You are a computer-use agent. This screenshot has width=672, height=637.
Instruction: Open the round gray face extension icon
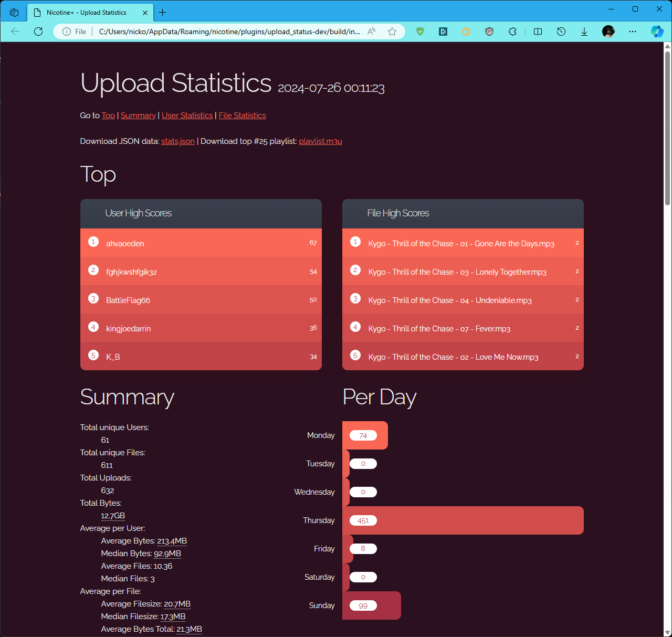[489, 32]
